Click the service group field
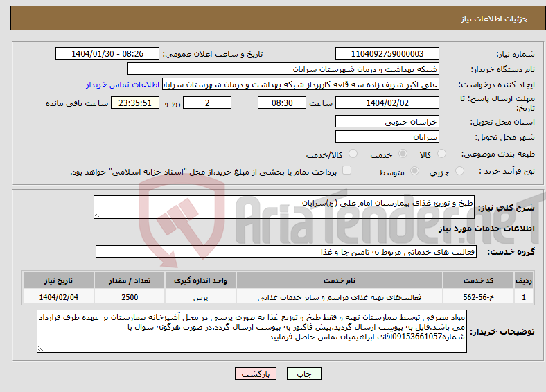The image size is (546, 392). click(286, 251)
